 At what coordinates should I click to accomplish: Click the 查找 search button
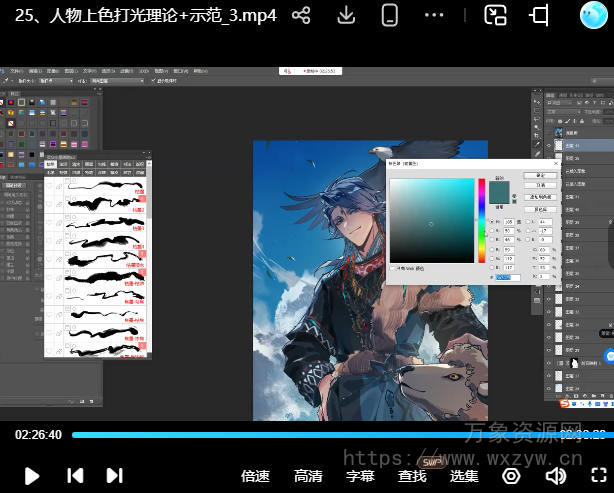tap(412, 476)
